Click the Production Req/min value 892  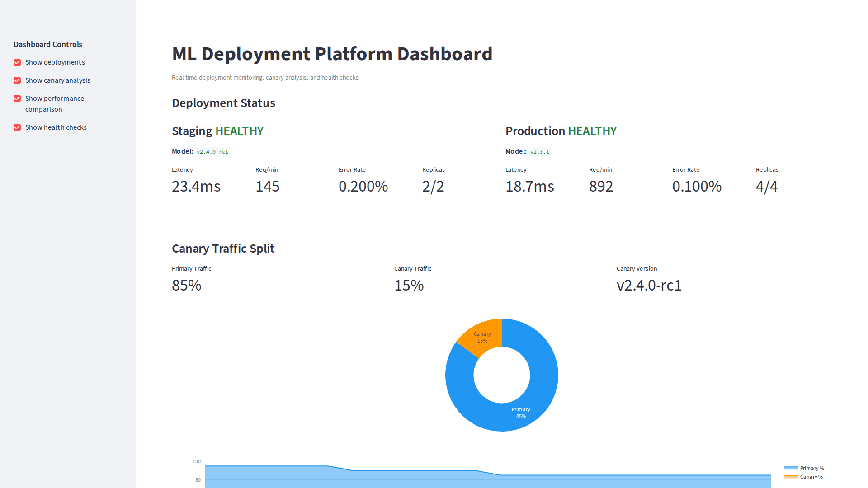click(601, 186)
